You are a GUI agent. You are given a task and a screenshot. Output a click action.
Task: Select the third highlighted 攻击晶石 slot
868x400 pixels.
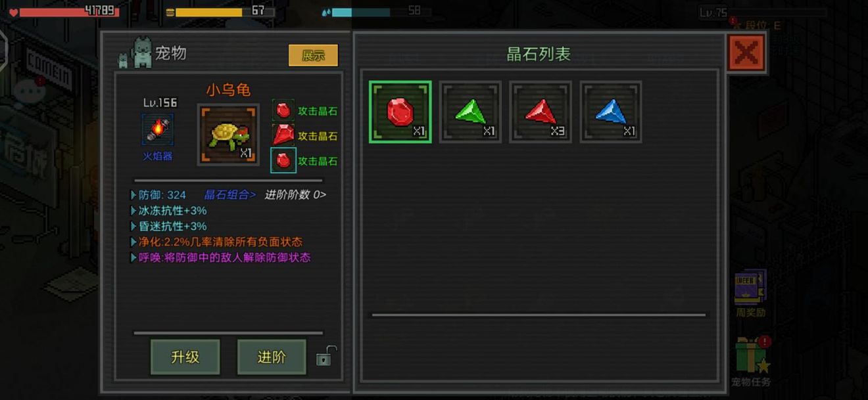point(283,160)
